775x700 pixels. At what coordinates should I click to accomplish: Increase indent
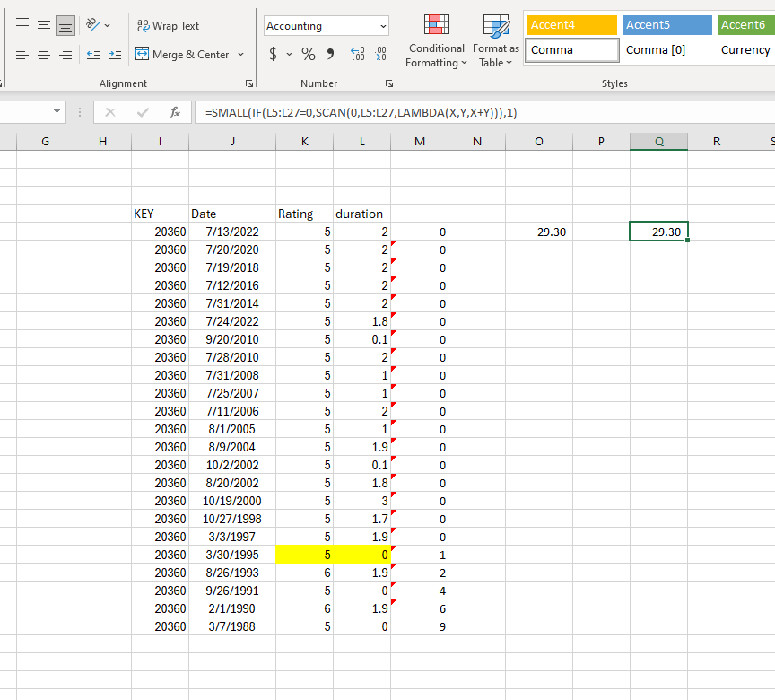tap(115, 53)
